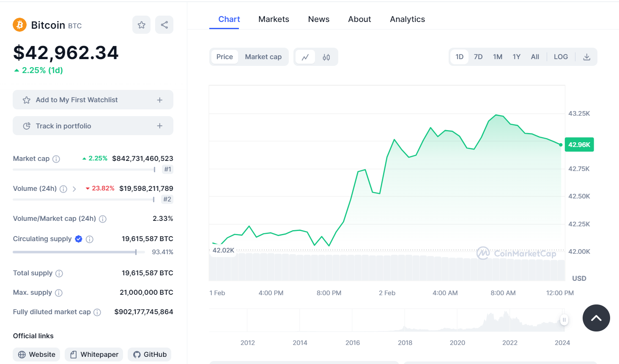Open the share icon button
This screenshot has height=364, width=619.
click(x=164, y=25)
